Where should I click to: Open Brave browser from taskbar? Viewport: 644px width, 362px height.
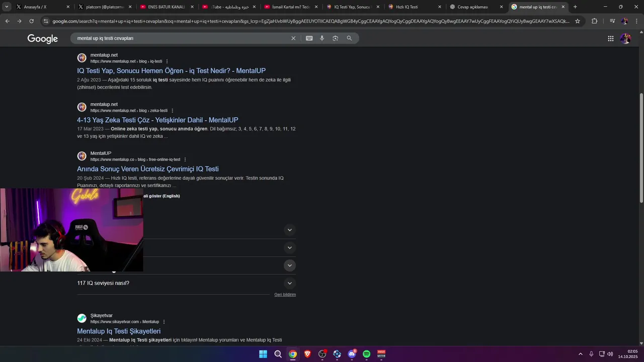(307, 354)
